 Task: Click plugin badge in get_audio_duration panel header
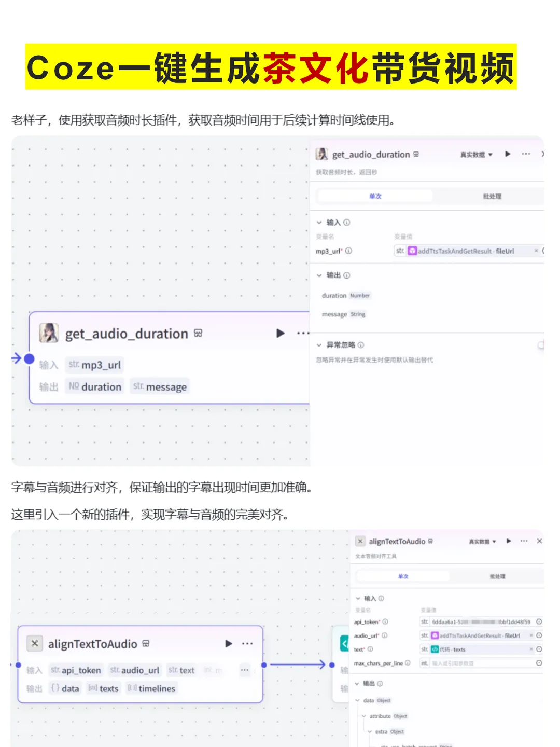coord(416,154)
